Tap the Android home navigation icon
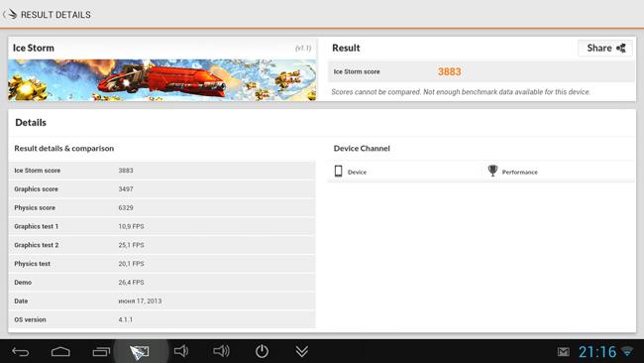Image resolution: width=644 pixels, height=363 pixels. click(x=60, y=351)
